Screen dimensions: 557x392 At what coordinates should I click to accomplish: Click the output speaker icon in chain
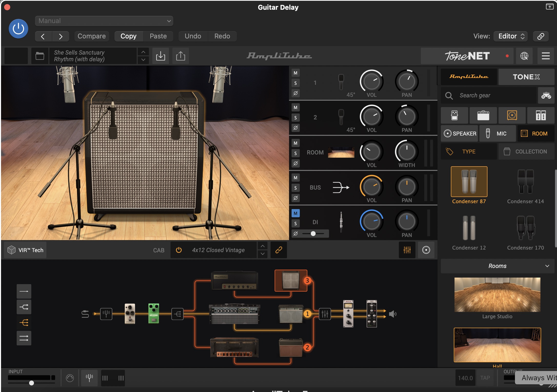coord(393,314)
